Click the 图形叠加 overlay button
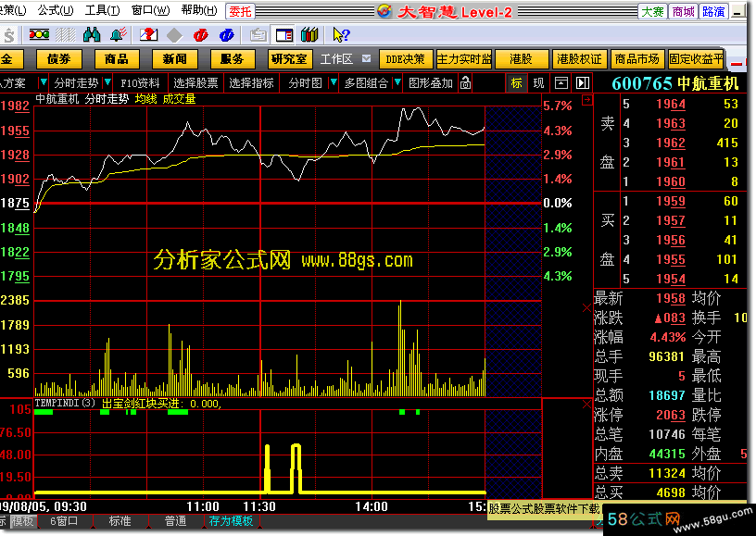The image size is (756, 536). click(431, 82)
